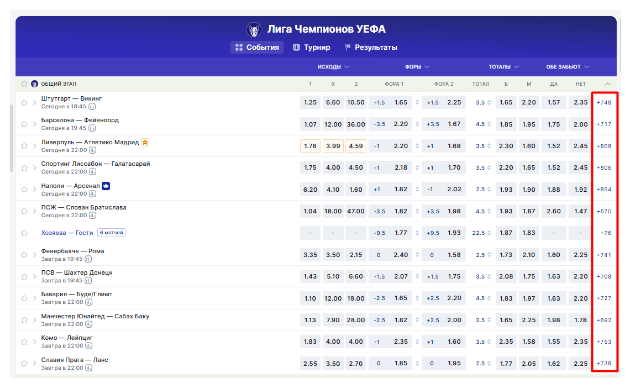Adjust total 3.5 stepper in Штутгарт row
The height and width of the screenshot is (388, 631).
click(489, 103)
